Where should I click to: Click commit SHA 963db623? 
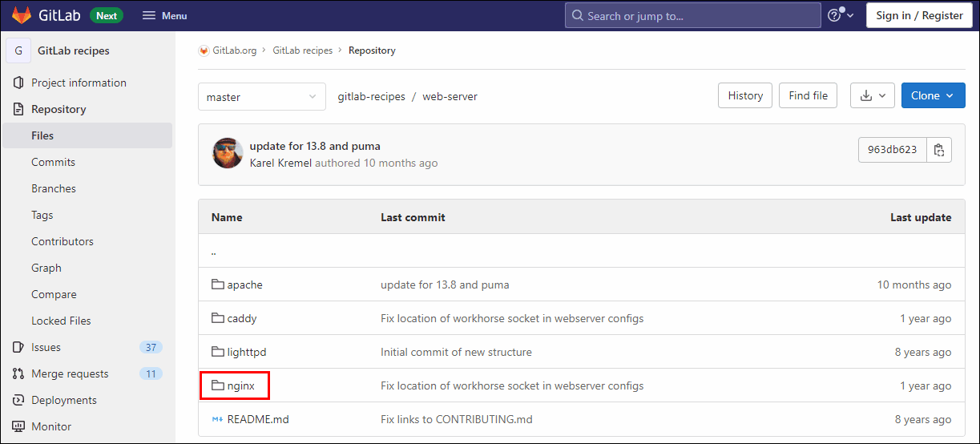(892, 150)
